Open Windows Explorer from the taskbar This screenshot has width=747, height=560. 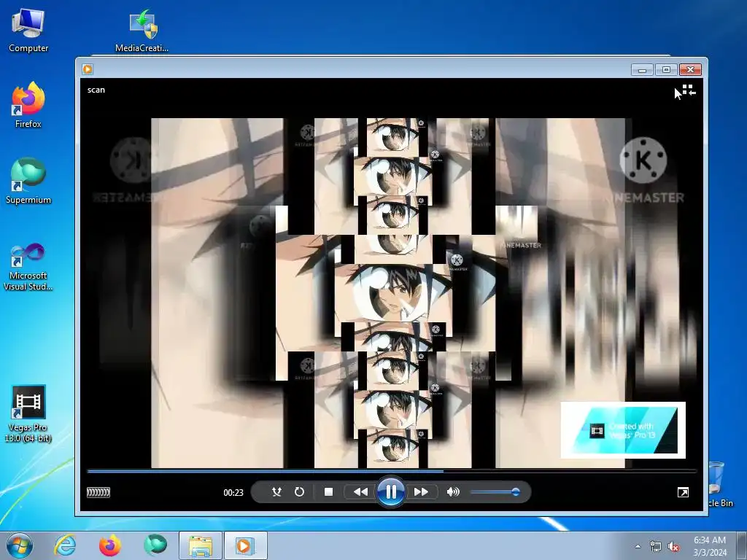[201, 545]
